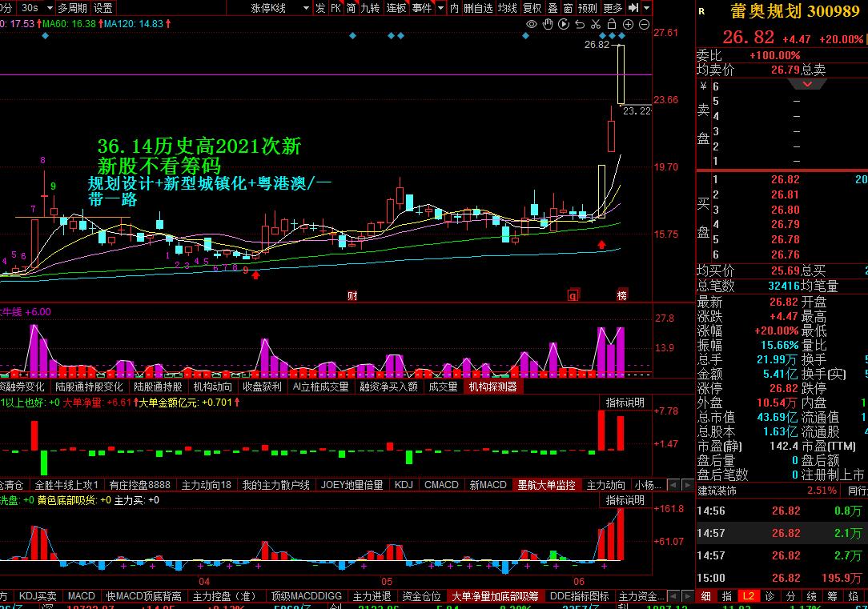The height and width of the screenshot is (609, 868).
Task: Toggle the 叠 overlay button
Action: (553, 8)
